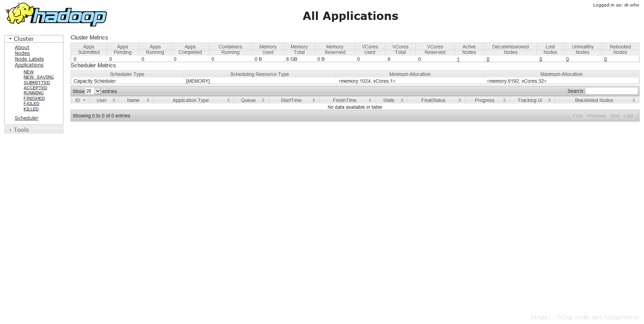Show ACCEPTED applications
The image size is (644, 324).
(35, 88)
